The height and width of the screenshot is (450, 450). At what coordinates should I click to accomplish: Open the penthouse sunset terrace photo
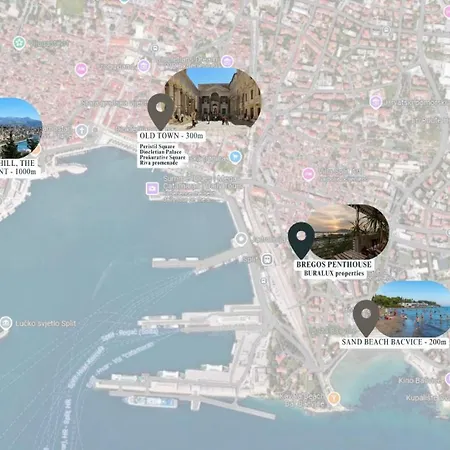(x=348, y=232)
